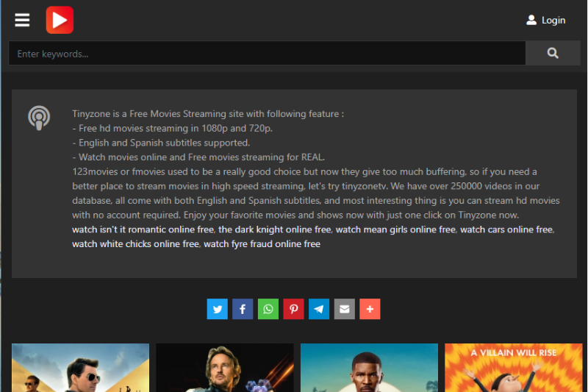Open 'watch white chicks online free' link
588x392 pixels.
tap(135, 244)
